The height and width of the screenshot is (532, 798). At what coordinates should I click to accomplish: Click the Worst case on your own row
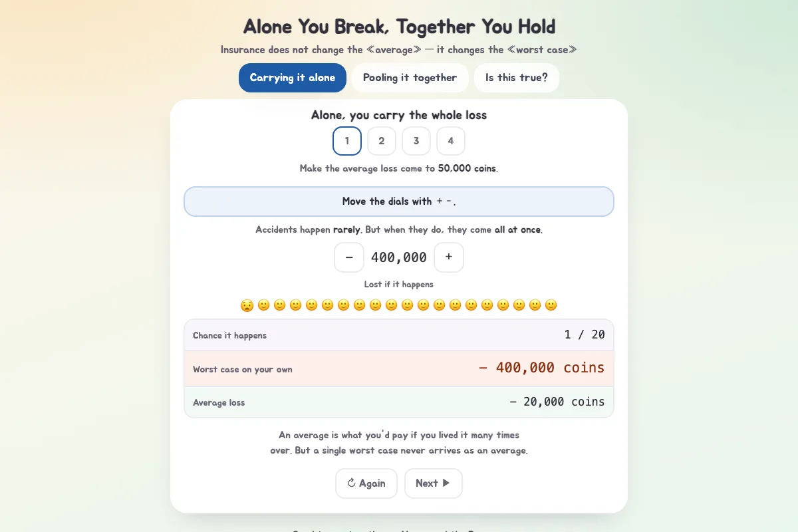[399, 368]
